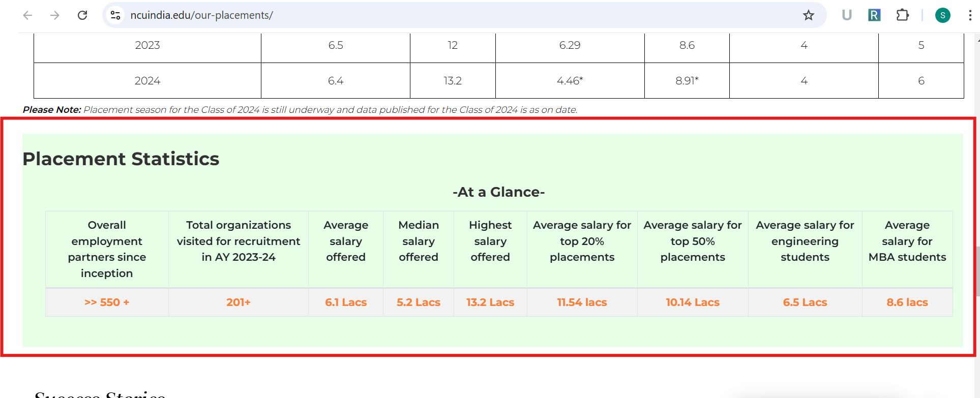This screenshot has width=980, height=398.
Task: Click the vertical page scrollbar thumb
Action: (977, 271)
